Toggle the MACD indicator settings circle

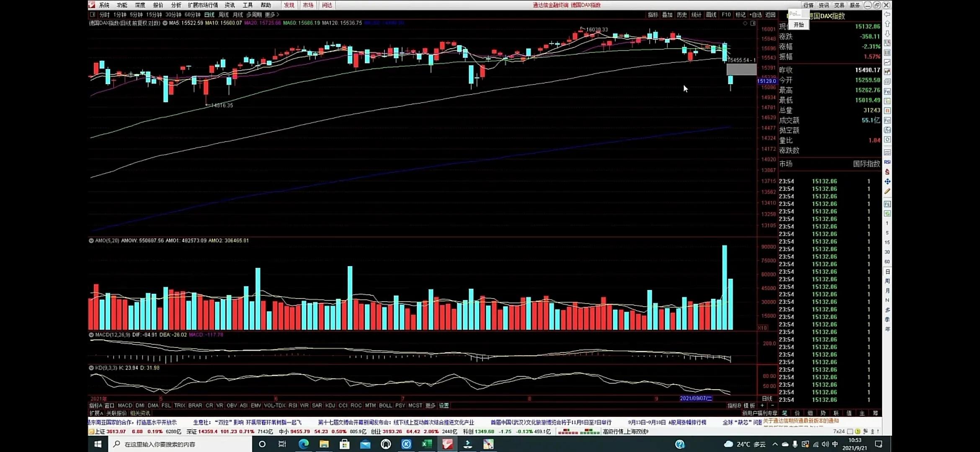pos(91,335)
